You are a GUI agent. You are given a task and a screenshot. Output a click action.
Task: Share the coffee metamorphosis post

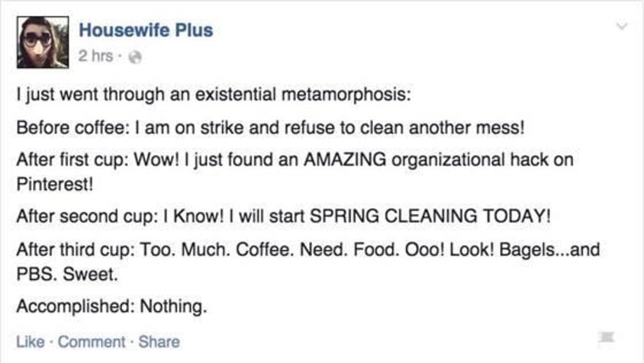pyautogui.click(x=159, y=342)
